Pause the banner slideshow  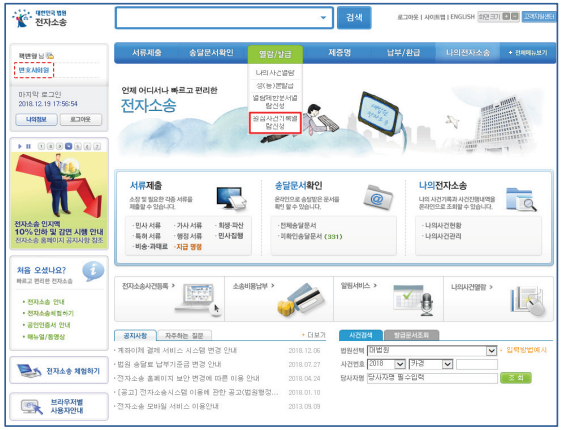pos(28,146)
